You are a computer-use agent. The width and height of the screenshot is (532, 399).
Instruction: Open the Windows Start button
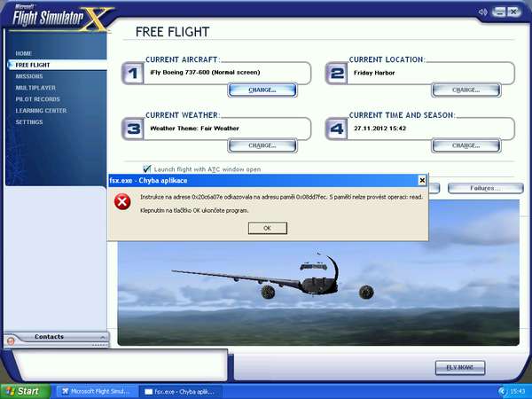pyautogui.click(x=25, y=391)
